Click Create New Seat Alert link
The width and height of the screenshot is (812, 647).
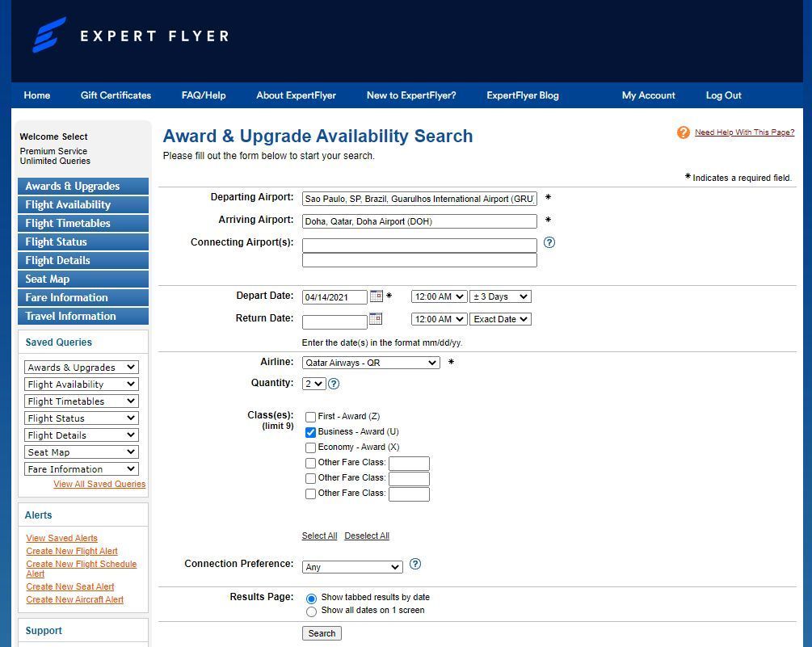pyautogui.click(x=70, y=586)
